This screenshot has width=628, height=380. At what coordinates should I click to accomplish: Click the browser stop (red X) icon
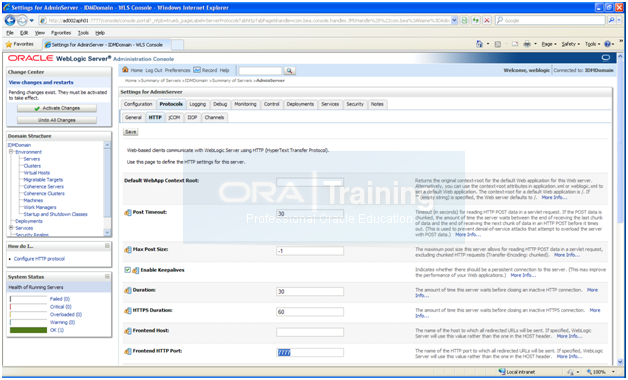point(487,20)
